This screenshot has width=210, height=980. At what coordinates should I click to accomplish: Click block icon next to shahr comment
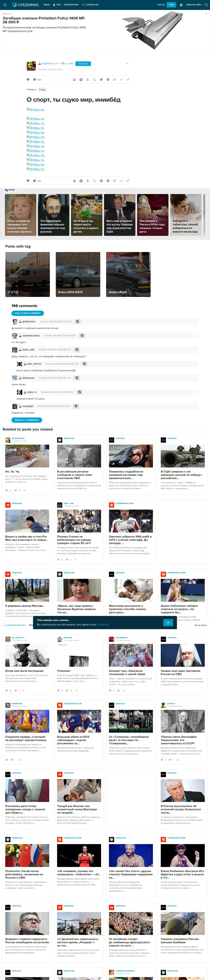[80, 392]
